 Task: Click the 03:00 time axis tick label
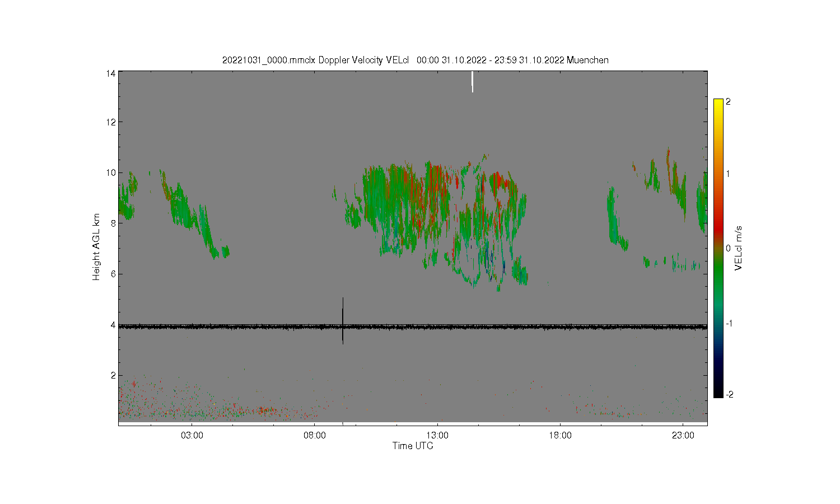[192, 435]
